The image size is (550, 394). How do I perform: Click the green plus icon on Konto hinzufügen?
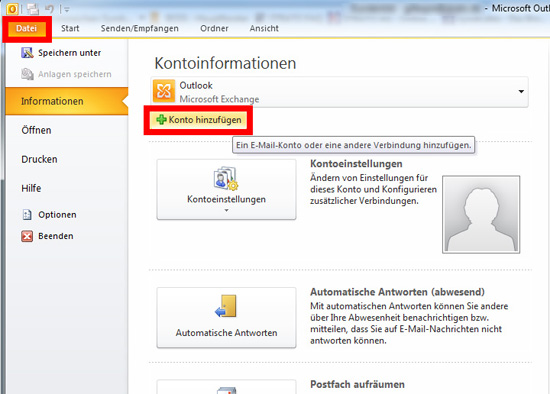click(161, 120)
